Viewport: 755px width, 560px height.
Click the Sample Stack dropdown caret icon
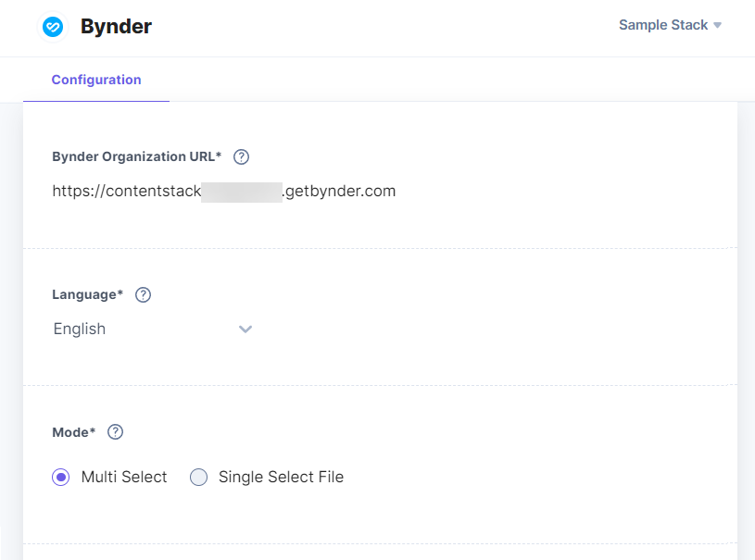click(x=718, y=25)
